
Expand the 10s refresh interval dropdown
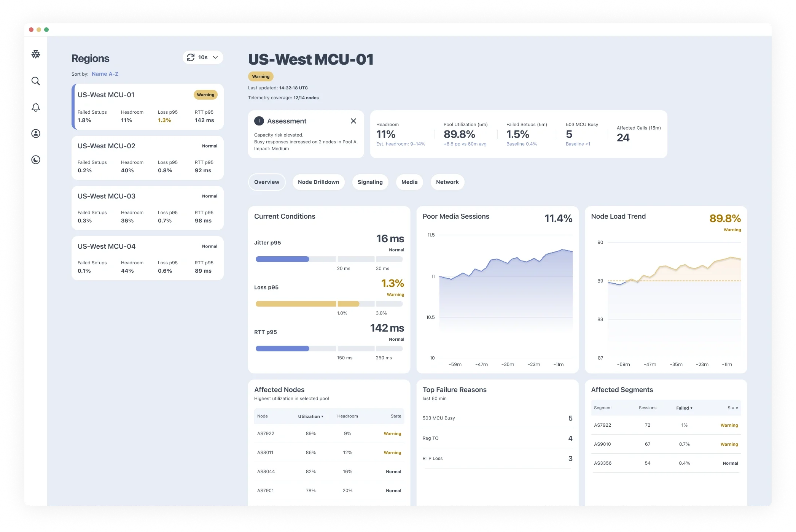(215, 57)
